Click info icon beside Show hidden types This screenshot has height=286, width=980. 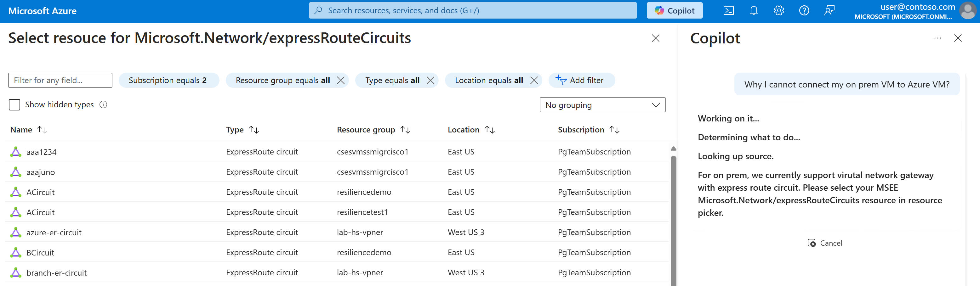[x=103, y=104]
